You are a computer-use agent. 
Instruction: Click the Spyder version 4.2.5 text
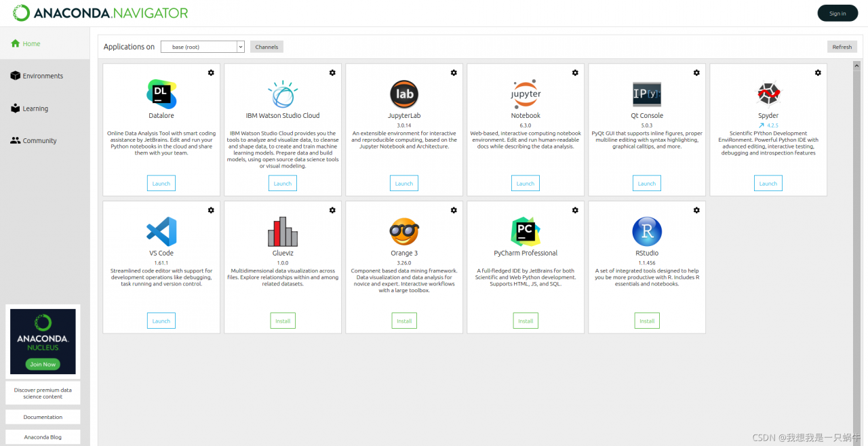tap(773, 125)
